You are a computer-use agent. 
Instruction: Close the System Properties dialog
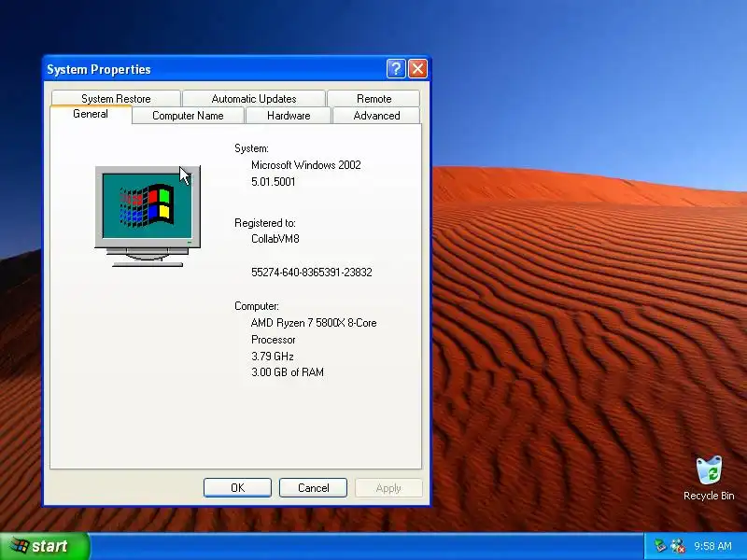click(417, 69)
